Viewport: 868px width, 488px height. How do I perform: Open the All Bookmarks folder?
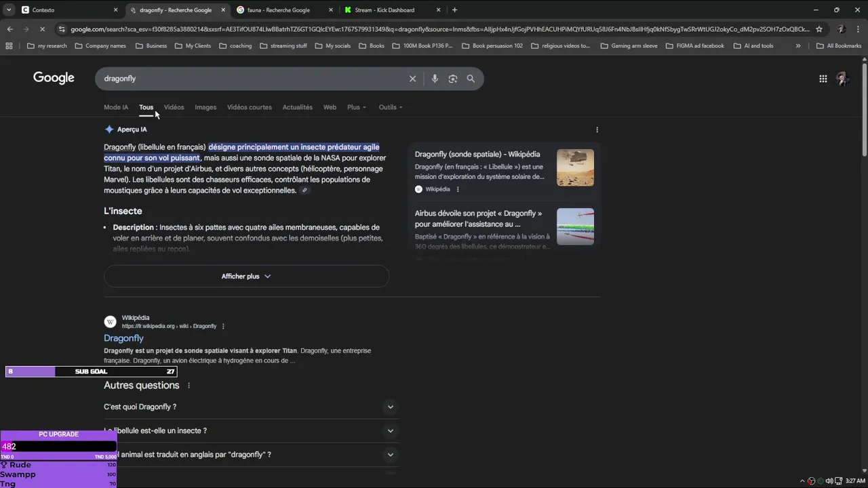[839, 46]
